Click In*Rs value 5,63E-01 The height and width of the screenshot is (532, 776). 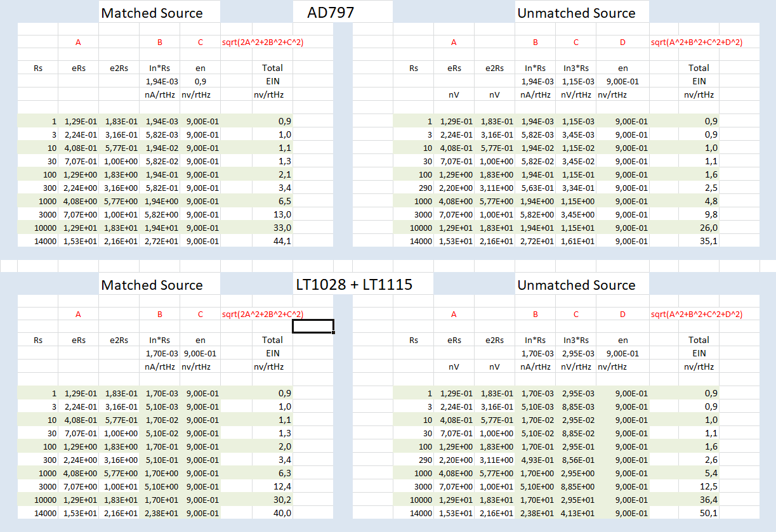tap(538, 188)
